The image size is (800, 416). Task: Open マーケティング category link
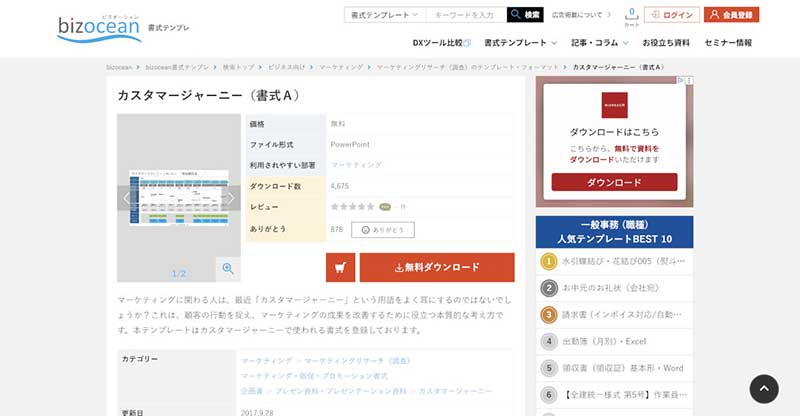(267, 361)
